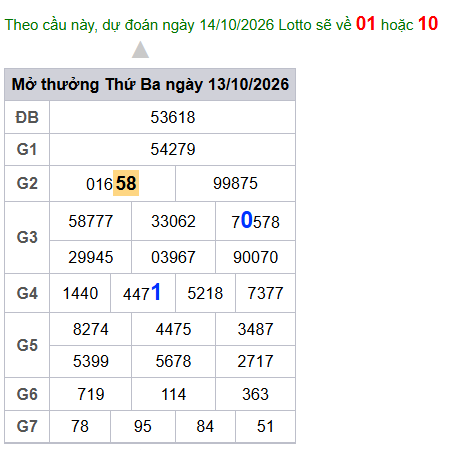Image resolution: width=451 pixels, height=450 pixels.
Task: Select the G6 number 114
Action: point(173,394)
